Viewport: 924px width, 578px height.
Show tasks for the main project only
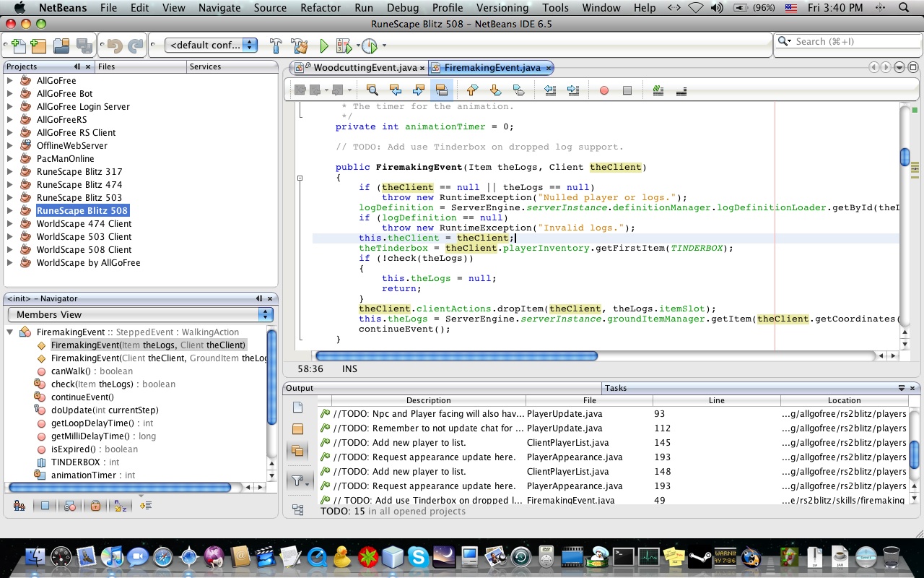297,429
